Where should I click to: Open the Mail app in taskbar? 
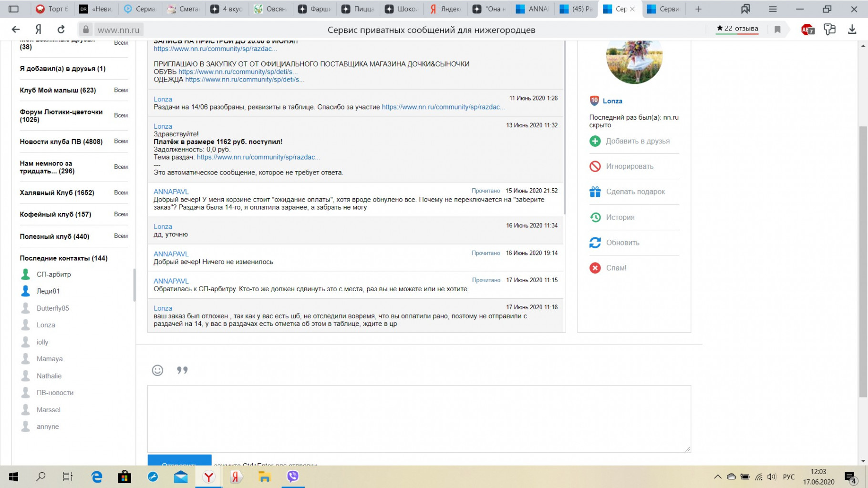coord(181,477)
